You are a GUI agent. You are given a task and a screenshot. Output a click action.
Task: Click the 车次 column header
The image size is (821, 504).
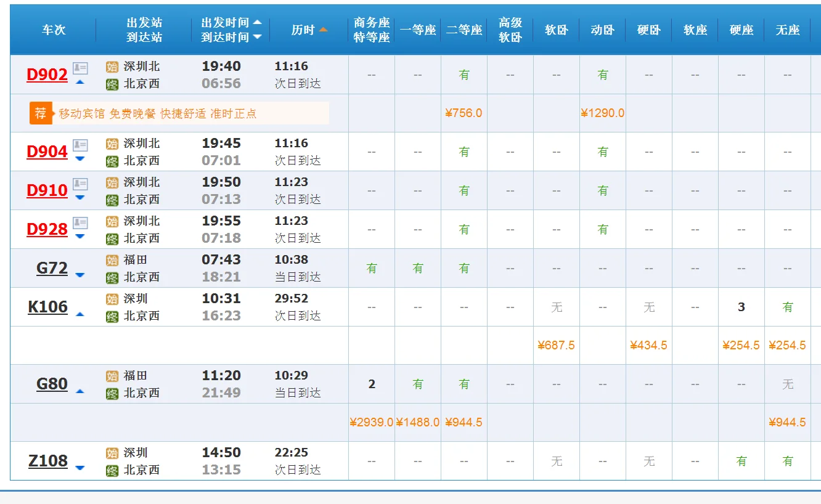click(x=55, y=29)
